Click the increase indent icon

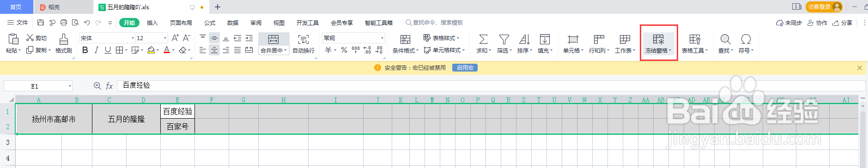point(249,38)
